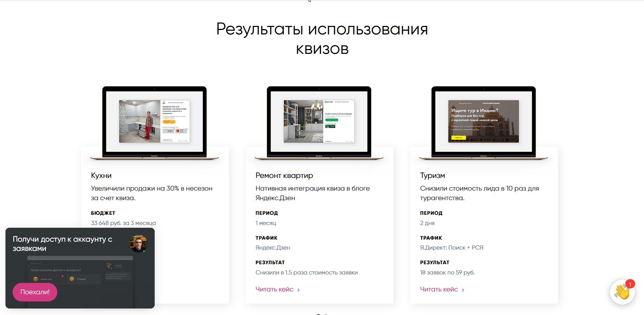The height and width of the screenshot is (315, 644).
Task: Click the Кухни laptop preview image
Action: (154, 122)
